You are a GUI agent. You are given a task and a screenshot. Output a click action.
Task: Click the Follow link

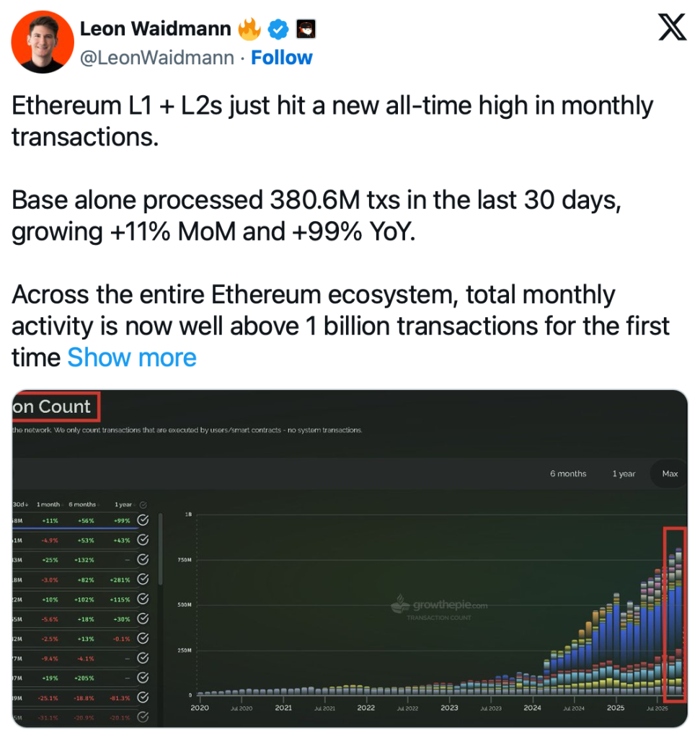pos(281,58)
